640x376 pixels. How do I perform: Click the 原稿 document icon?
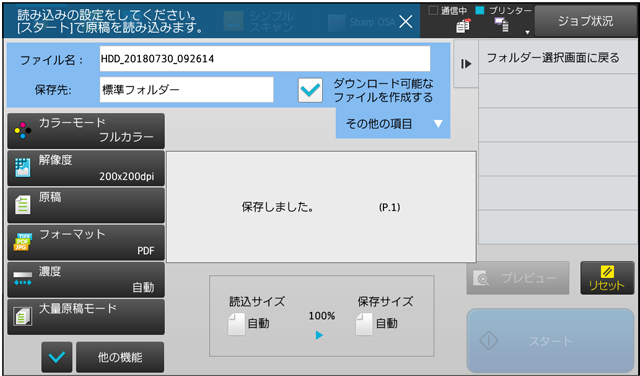[x=22, y=204]
